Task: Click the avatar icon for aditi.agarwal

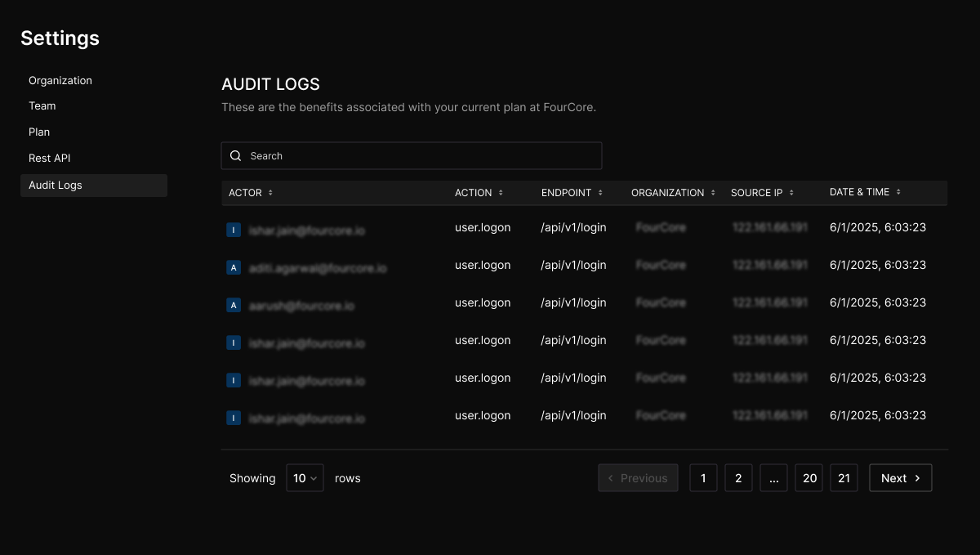Action: point(234,267)
